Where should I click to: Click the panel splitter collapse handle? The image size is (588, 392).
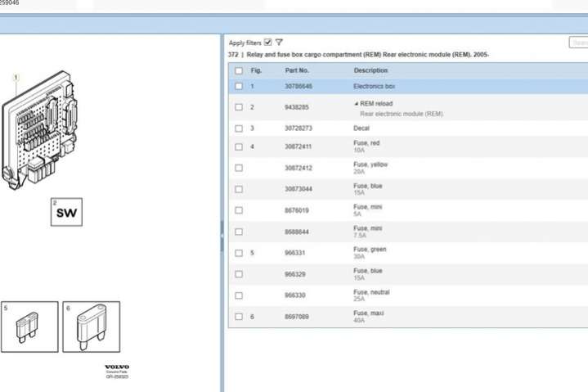[222, 237]
